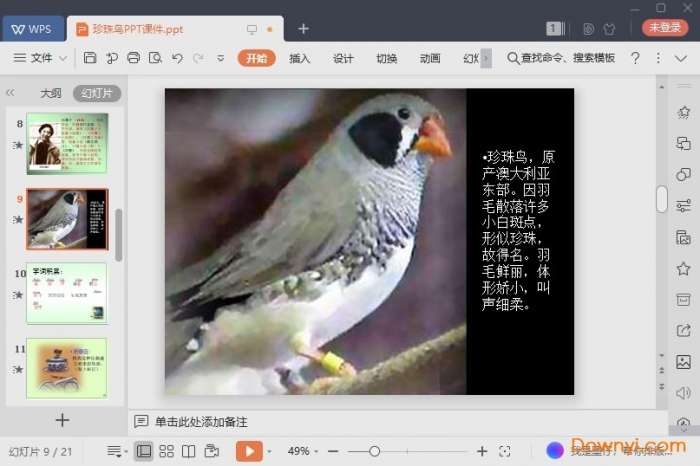Click the main vertical scrollbar handle
The height and width of the screenshot is (466, 700).
pyautogui.click(x=662, y=199)
